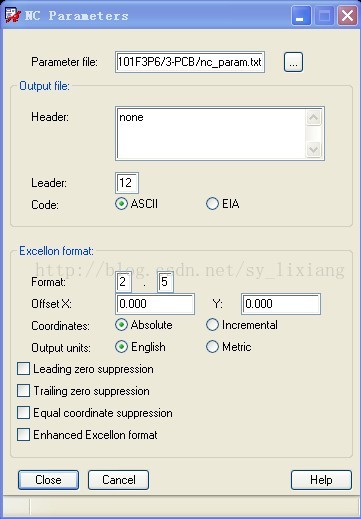Open parameter file browse button
The height and width of the screenshot is (519, 361).
(293, 62)
